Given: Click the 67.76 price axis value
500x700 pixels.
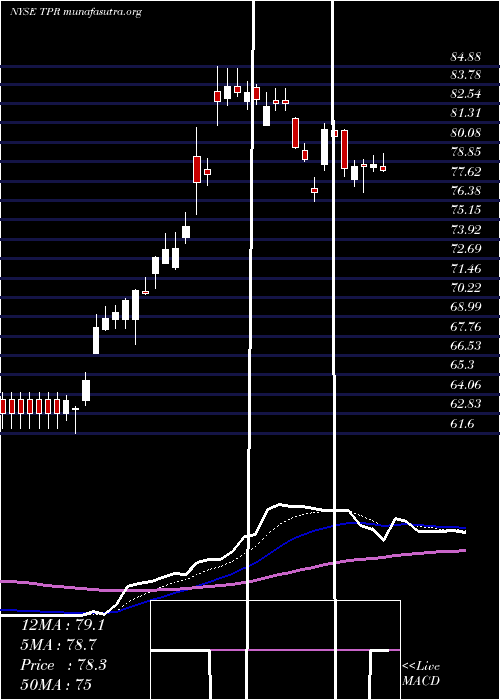Looking at the screenshot, I should point(466,326).
